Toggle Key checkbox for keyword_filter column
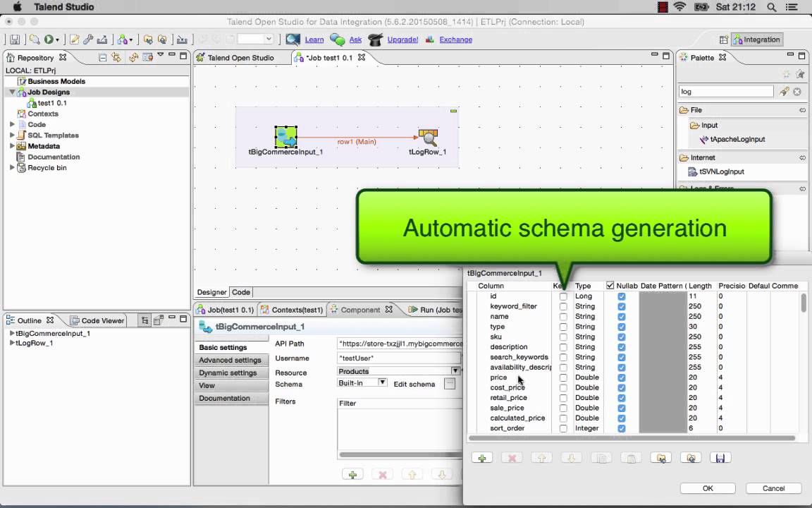 click(x=563, y=306)
